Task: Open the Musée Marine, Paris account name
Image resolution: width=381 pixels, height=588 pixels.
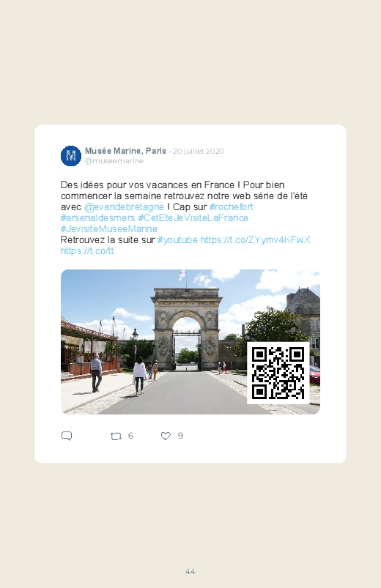Action: (x=125, y=151)
